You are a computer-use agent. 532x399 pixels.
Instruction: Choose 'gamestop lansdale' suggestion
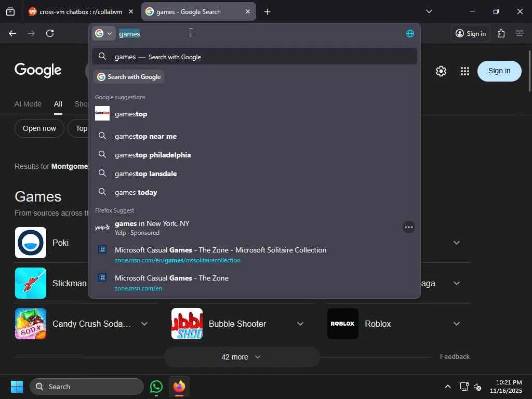coord(255,174)
